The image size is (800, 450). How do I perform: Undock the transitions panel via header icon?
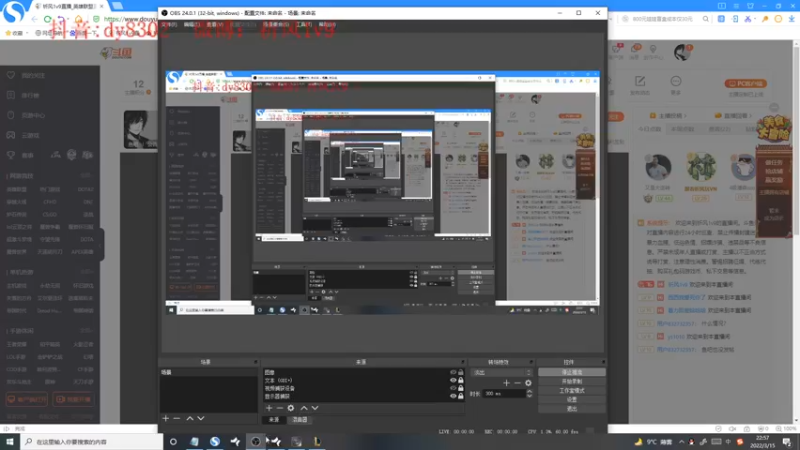tap(531, 362)
